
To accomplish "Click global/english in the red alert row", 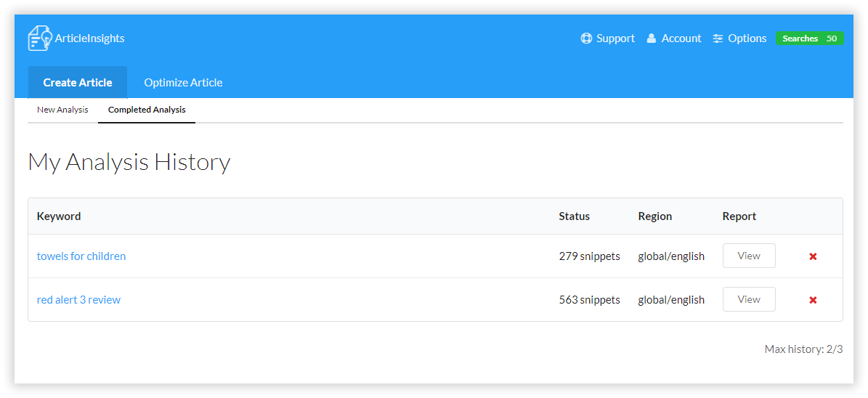I will point(671,300).
